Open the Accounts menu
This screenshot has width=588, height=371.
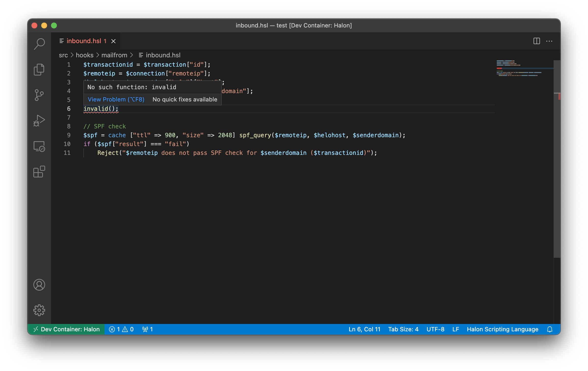pos(39,285)
